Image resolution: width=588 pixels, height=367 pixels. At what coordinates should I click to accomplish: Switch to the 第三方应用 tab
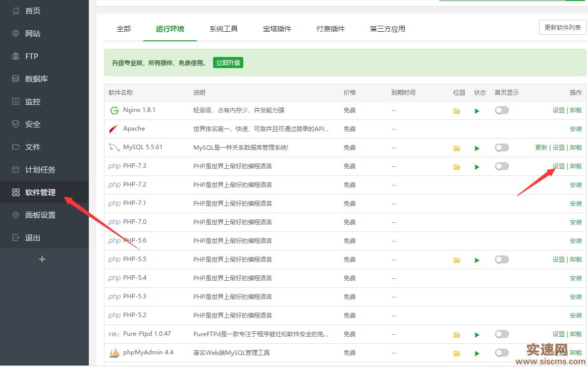(388, 29)
